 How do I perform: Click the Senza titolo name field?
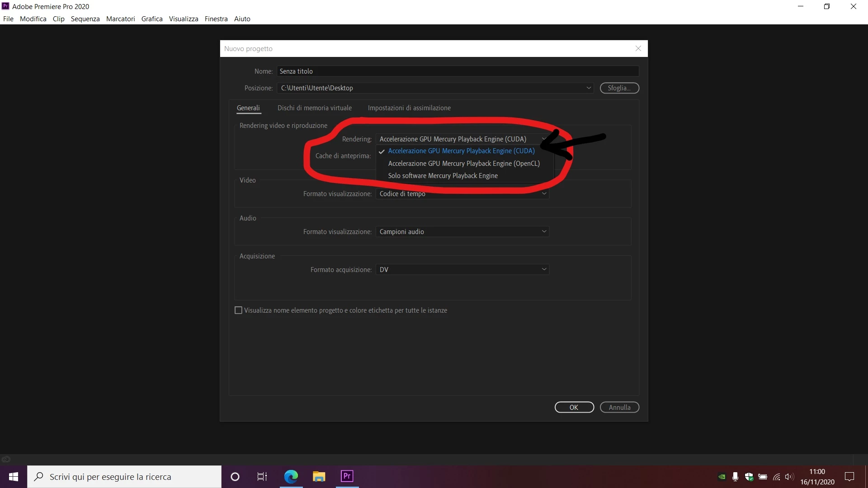[458, 71]
